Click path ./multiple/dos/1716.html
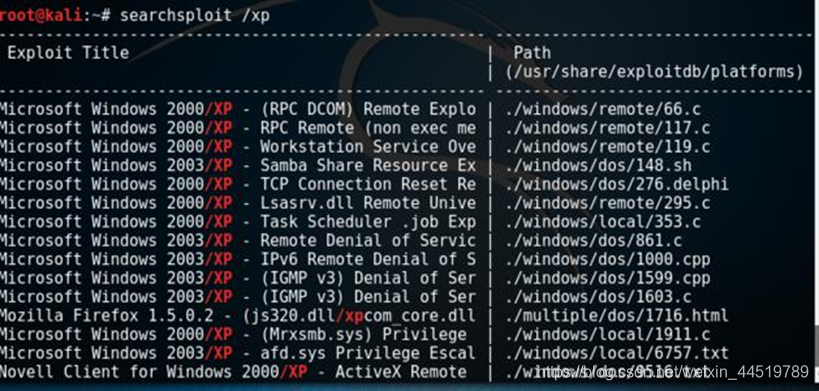819x391 pixels. coord(616,316)
